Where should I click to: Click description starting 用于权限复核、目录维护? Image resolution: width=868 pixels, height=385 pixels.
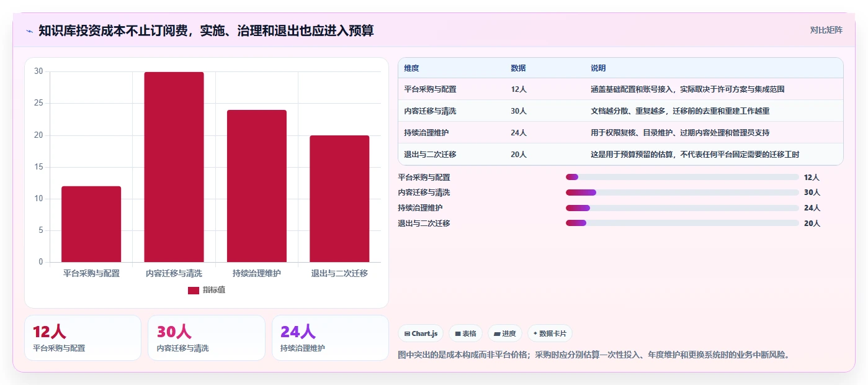[680, 133]
